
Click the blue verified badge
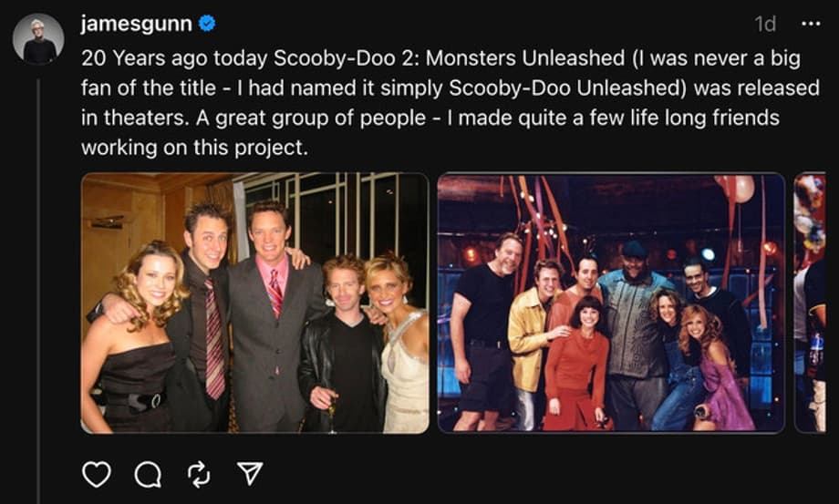click(207, 23)
